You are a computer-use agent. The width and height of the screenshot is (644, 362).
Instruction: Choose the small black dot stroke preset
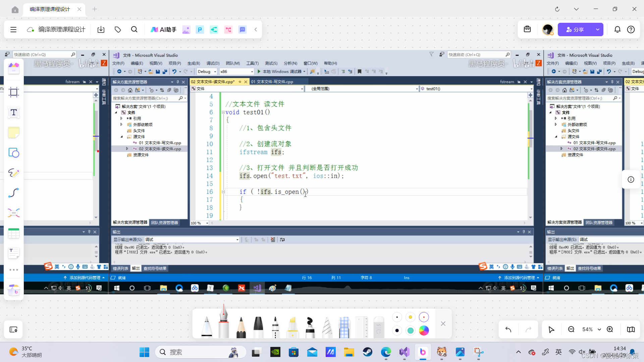click(x=397, y=317)
